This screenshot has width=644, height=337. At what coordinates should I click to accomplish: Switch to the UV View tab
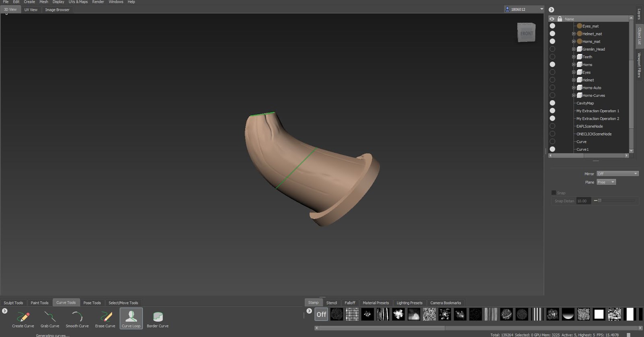click(31, 10)
